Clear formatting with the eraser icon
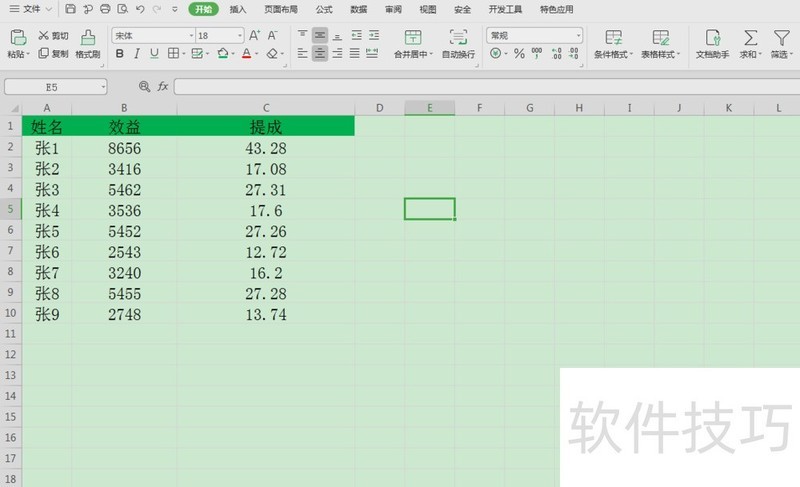Image resolution: width=800 pixels, height=487 pixels. tap(272, 53)
